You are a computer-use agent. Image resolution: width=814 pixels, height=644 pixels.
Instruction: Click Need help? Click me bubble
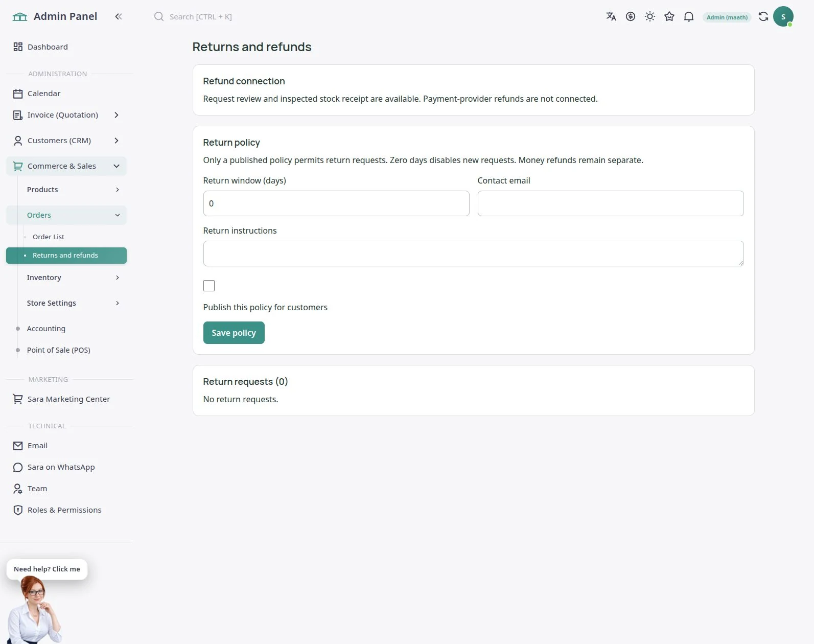(x=47, y=569)
